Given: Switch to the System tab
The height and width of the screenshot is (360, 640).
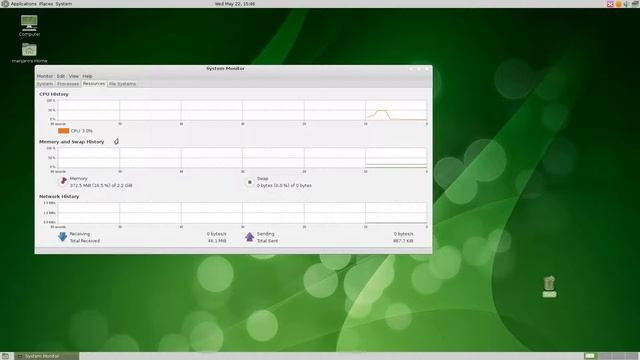Looking at the screenshot, I should point(45,84).
